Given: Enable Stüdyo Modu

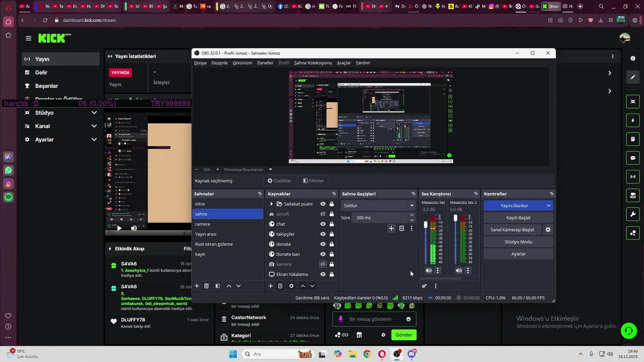Looking at the screenshot, I should click(x=518, y=242).
